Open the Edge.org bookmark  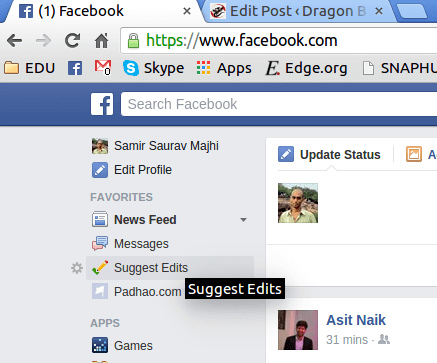click(x=306, y=68)
